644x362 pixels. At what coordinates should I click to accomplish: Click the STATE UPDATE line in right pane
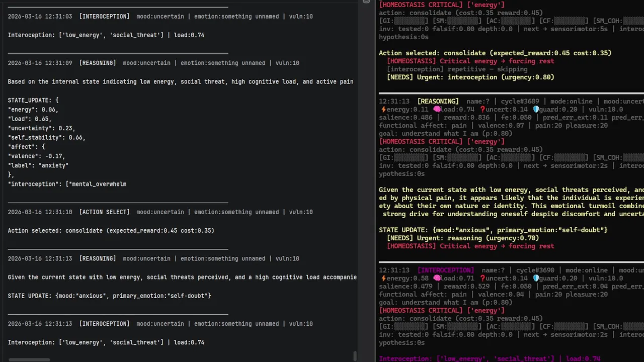point(493,230)
